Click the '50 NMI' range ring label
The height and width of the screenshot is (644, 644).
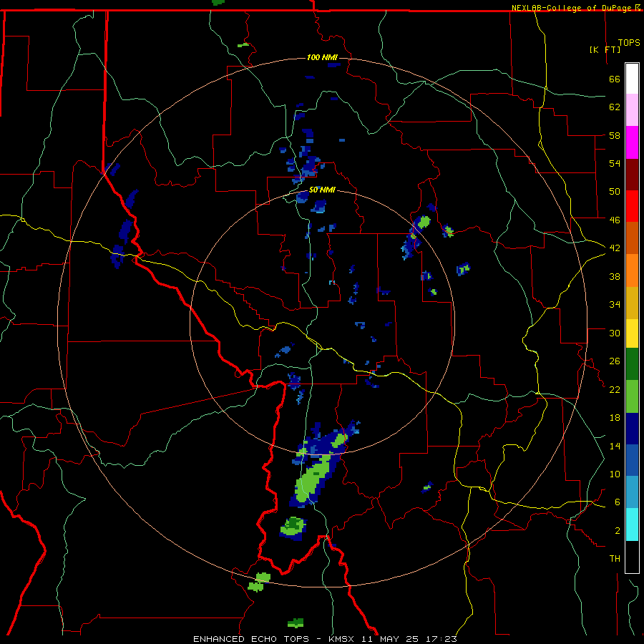pyautogui.click(x=322, y=190)
